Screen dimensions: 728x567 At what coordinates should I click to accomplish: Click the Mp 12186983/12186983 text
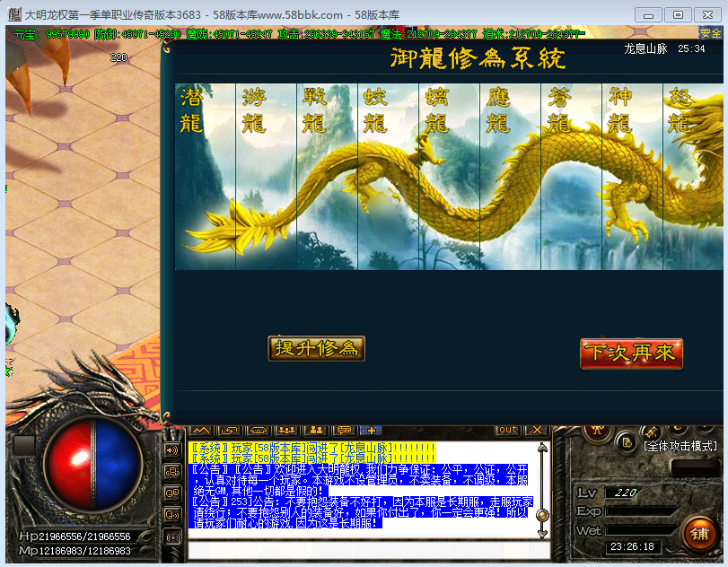pos(75,551)
